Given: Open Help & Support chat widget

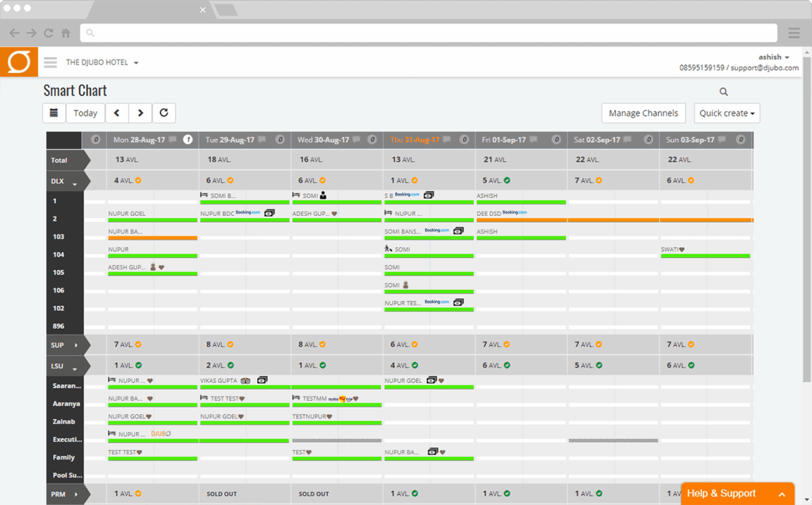Looking at the screenshot, I should 737,493.
